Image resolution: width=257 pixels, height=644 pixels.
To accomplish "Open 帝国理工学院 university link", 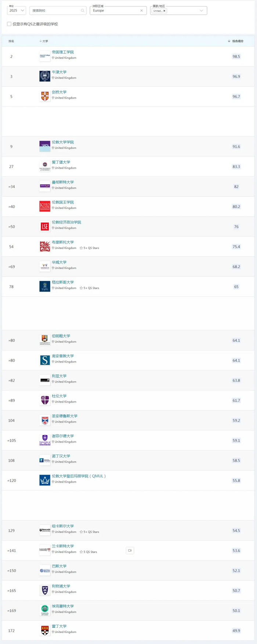I will (63, 52).
